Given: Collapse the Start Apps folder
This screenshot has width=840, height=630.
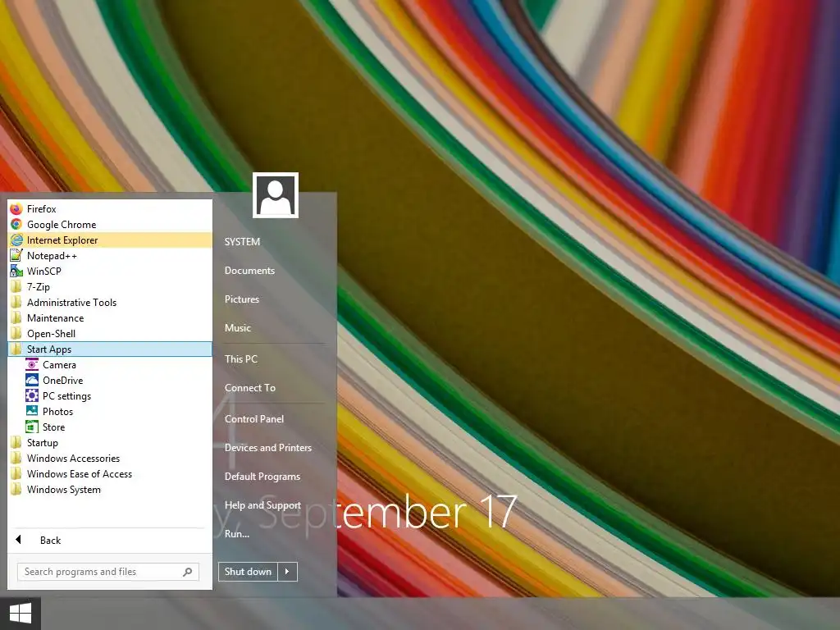Looking at the screenshot, I should coord(110,349).
